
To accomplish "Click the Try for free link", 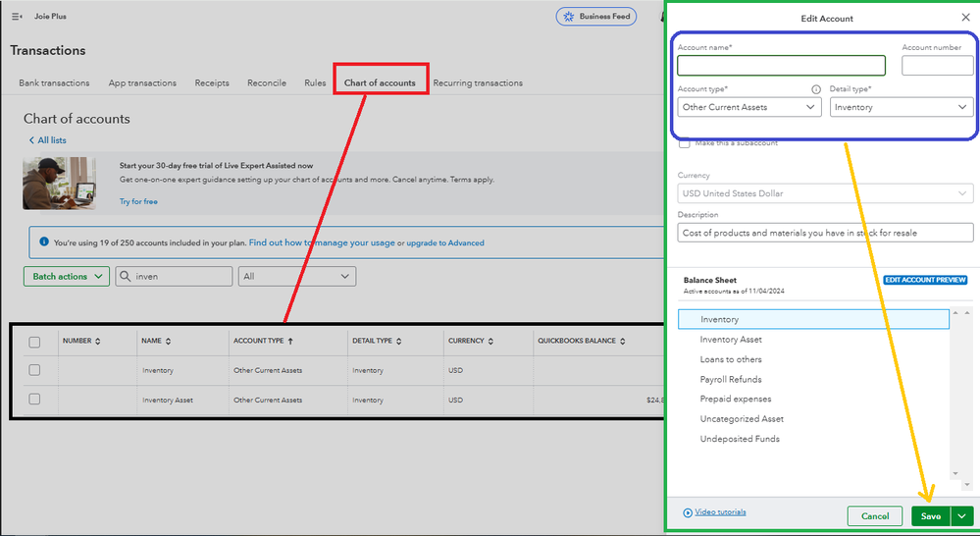I will coord(138,201).
